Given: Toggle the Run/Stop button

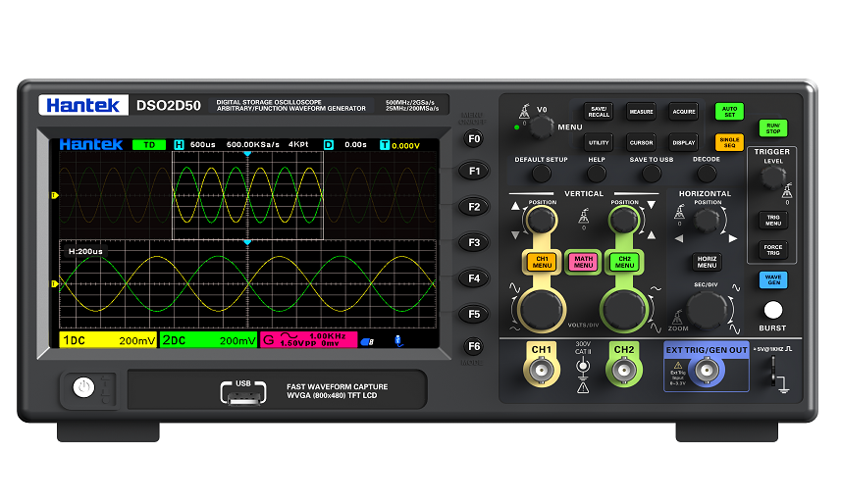Looking at the screenshot, I should [x=773, y=128].
